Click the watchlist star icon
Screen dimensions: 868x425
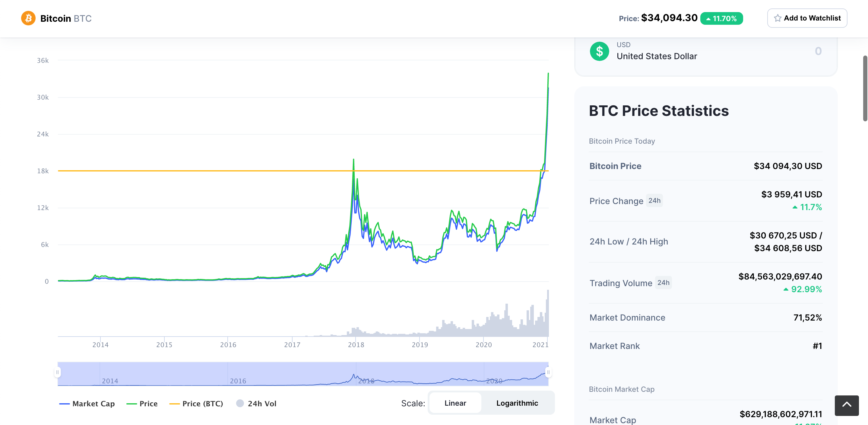click(x=777, y=18)
